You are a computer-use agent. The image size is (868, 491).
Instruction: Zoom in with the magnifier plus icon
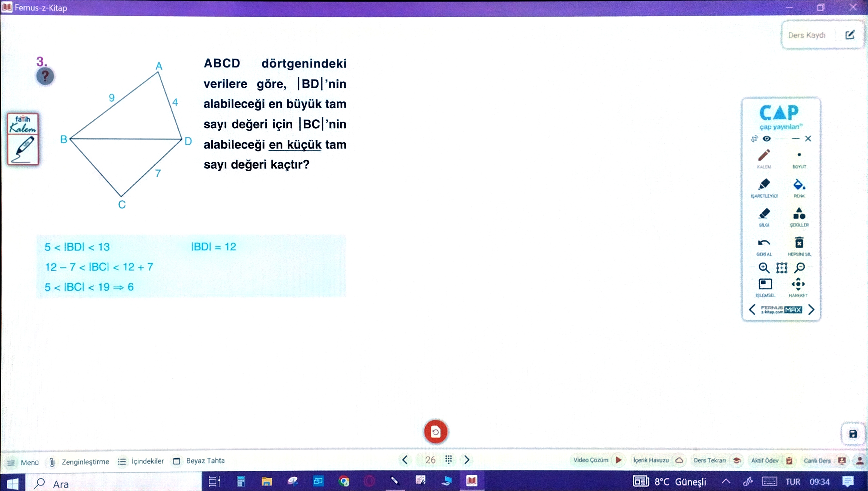click(764, 268)
